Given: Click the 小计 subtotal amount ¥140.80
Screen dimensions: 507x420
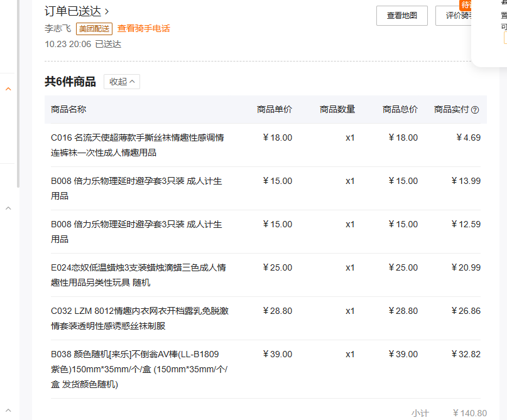Looking at the screenshot, I should coord(469,413).
